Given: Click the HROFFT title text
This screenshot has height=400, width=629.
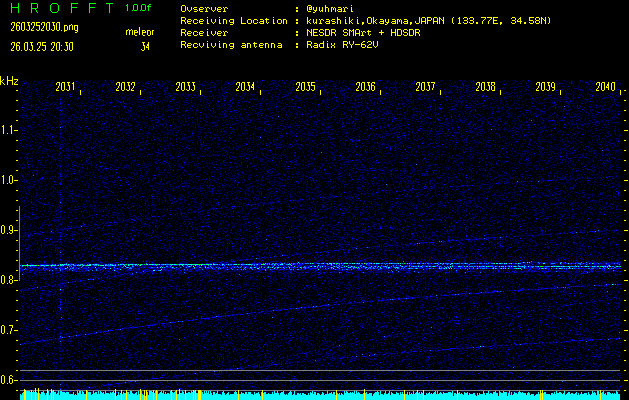Looking at the screenshot, I should [60, 8].
